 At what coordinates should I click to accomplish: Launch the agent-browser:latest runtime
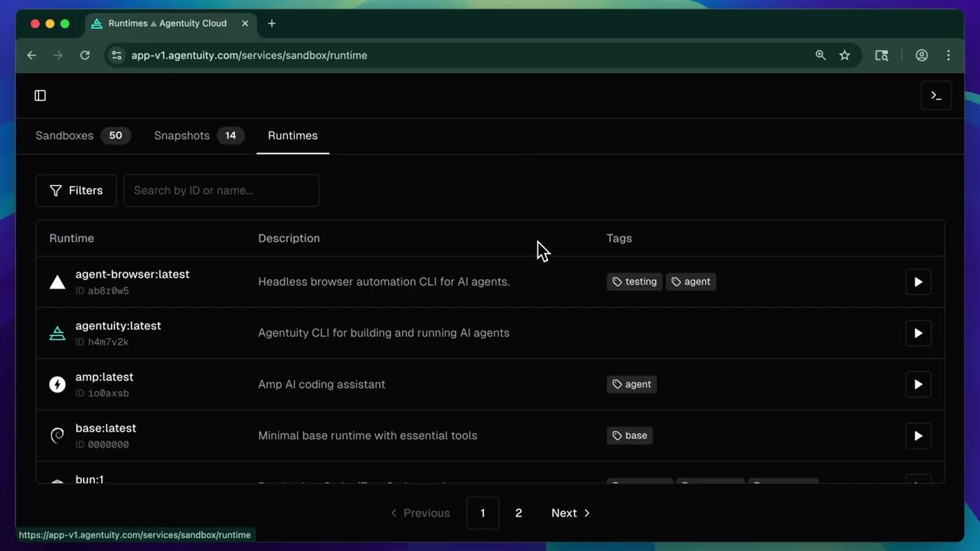(x=918, y=282)
